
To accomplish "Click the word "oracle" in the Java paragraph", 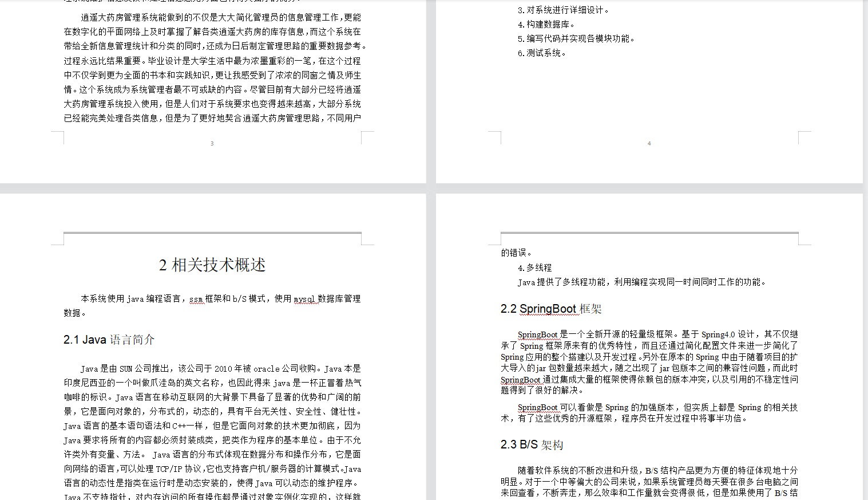I will pos(266,369).
